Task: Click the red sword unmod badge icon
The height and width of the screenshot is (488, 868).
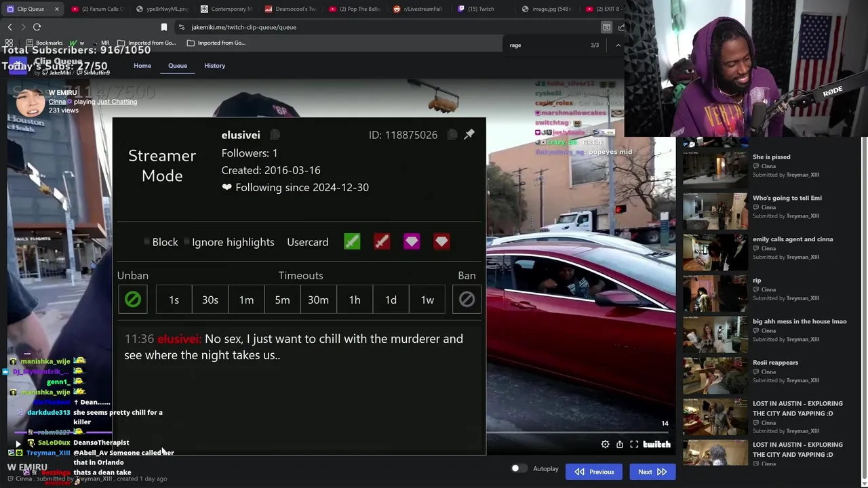Action: 382,242
